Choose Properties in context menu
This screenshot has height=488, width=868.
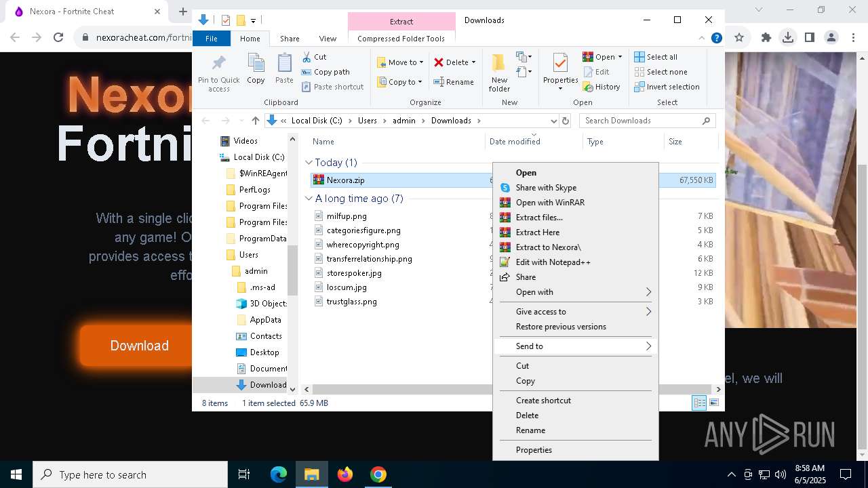(x=575, y=450)
